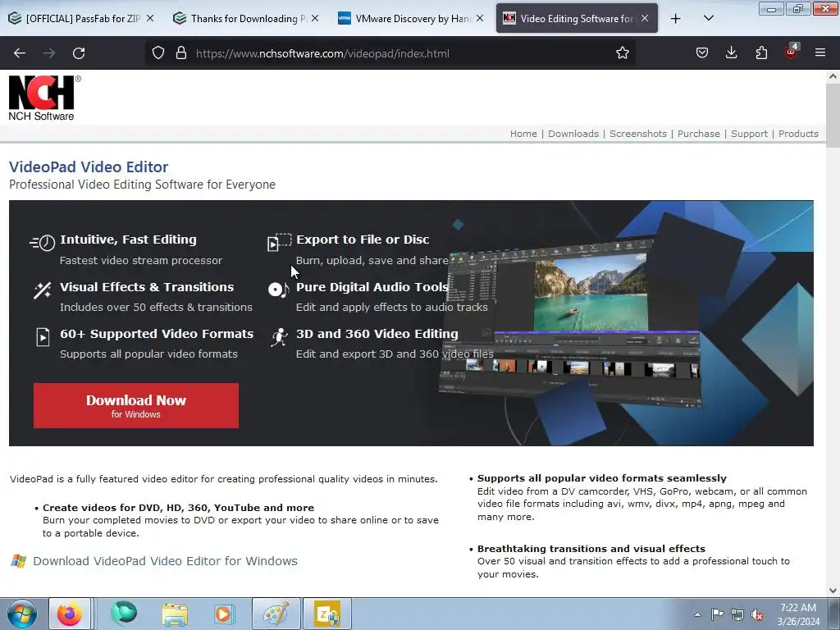Go back with the browser back arrow

(20, 53)
